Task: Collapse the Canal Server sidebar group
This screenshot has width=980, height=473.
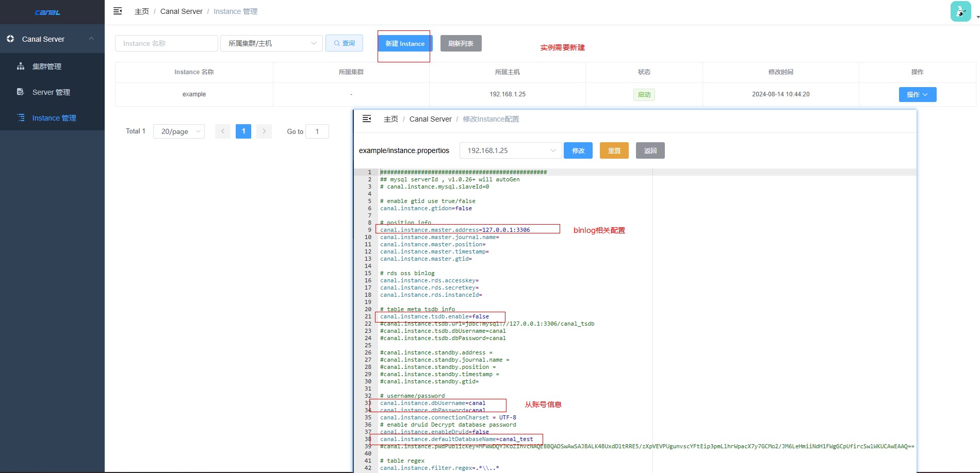Action: (52, 39)
